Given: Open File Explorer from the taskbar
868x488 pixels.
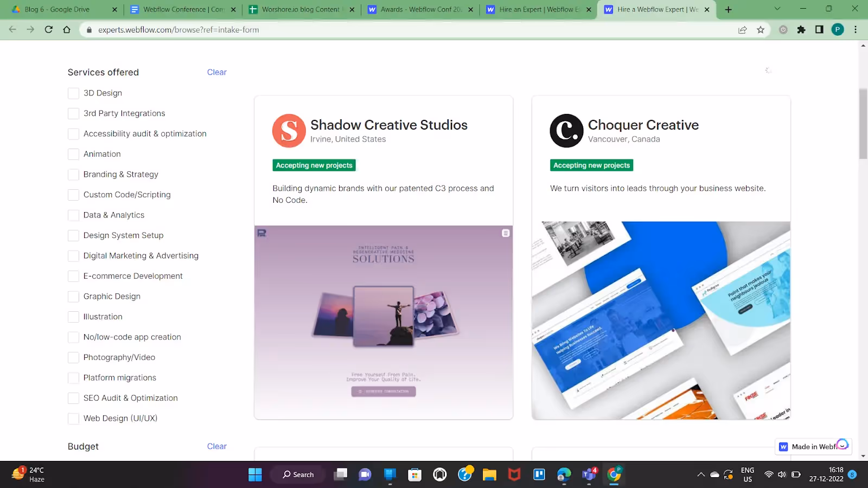Looking at the screenshot, I should point(489,474).
